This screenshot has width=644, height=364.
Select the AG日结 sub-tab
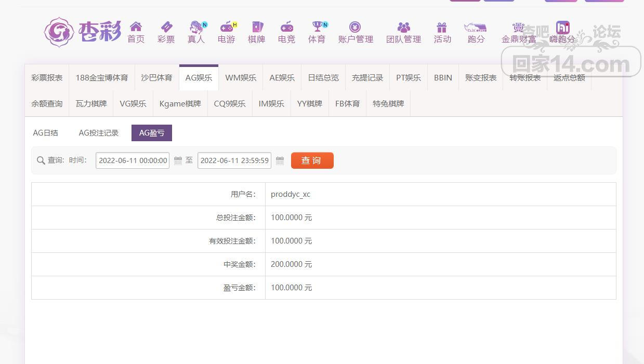pyautogui.click(x=46, y=133)
